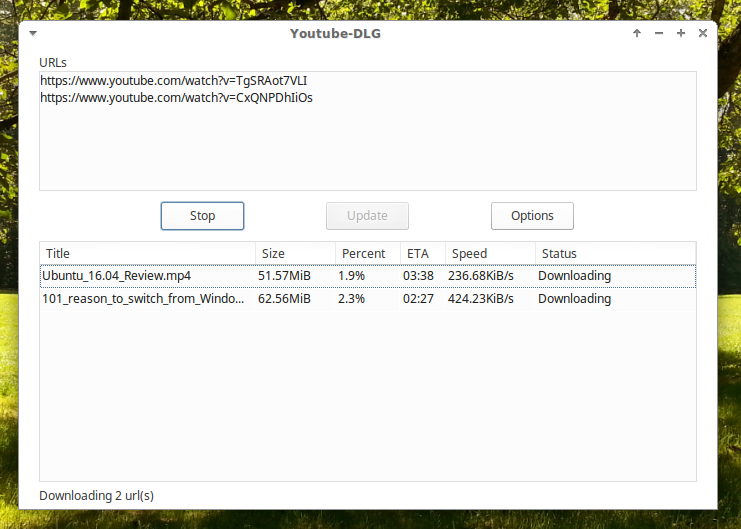The image size is (741, 529).
Task: Minimize the Youtube-DLG window
Action: click(659, 33)
